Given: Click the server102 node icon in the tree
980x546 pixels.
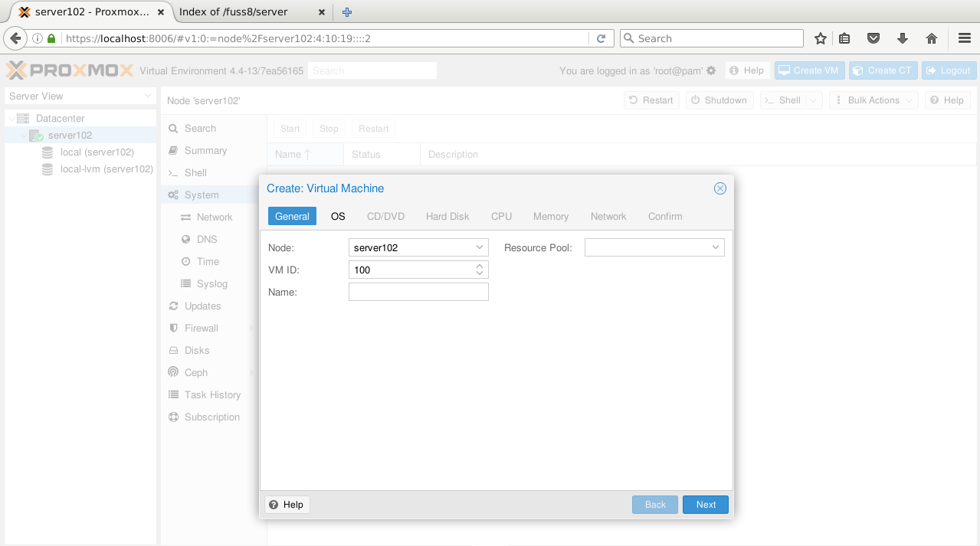Looking at the screenshot, I should [x=35, y=136].
